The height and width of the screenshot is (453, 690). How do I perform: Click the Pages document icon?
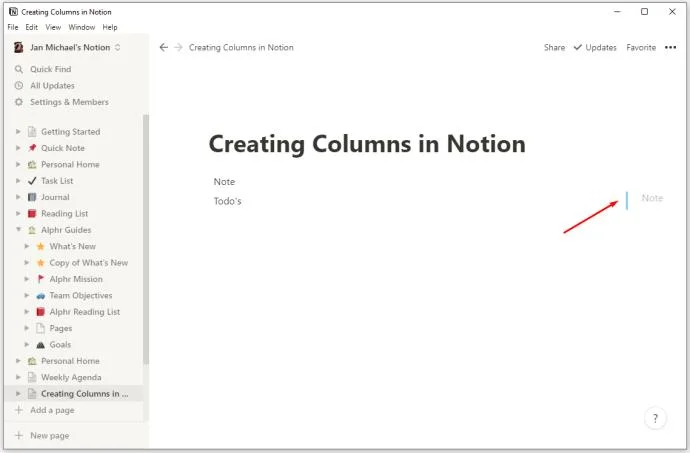(40, 328)
